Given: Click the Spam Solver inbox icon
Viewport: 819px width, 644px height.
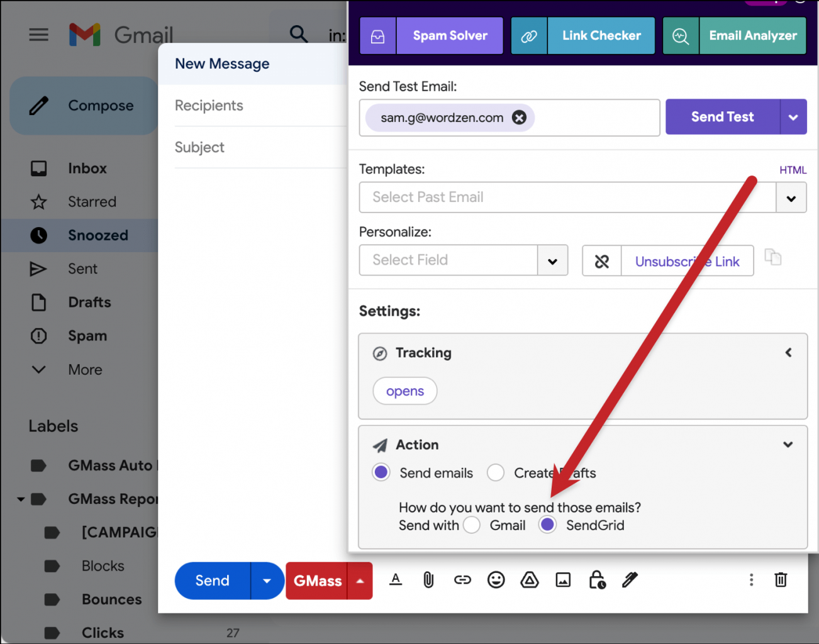Looking at the screenshot, I should [378, 36].
